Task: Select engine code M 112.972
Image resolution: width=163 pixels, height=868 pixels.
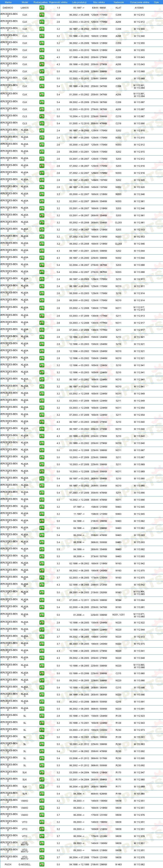Action: click(x=139, y=637)
